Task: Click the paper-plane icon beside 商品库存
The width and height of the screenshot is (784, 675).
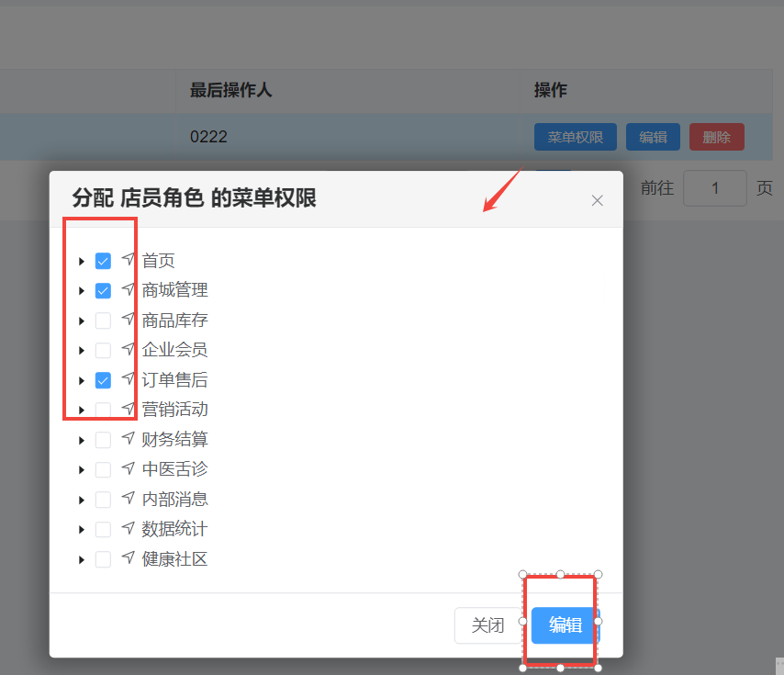Action: pyautogui.click(x=129, y=319)
